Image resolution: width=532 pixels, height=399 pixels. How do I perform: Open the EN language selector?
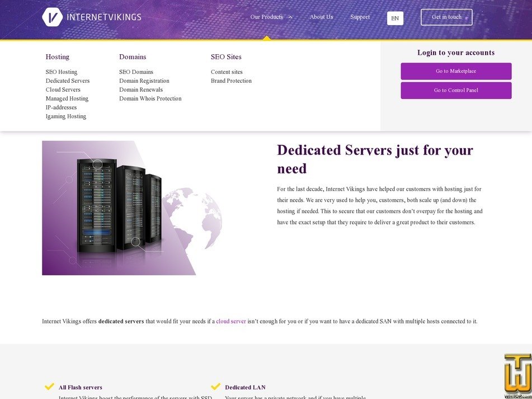(x=395, y=18)
